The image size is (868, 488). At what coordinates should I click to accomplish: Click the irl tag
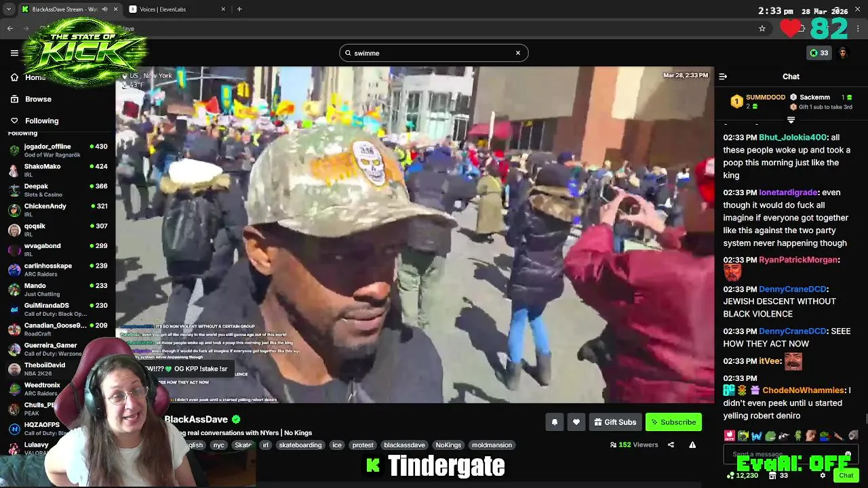tap(266, 445)
